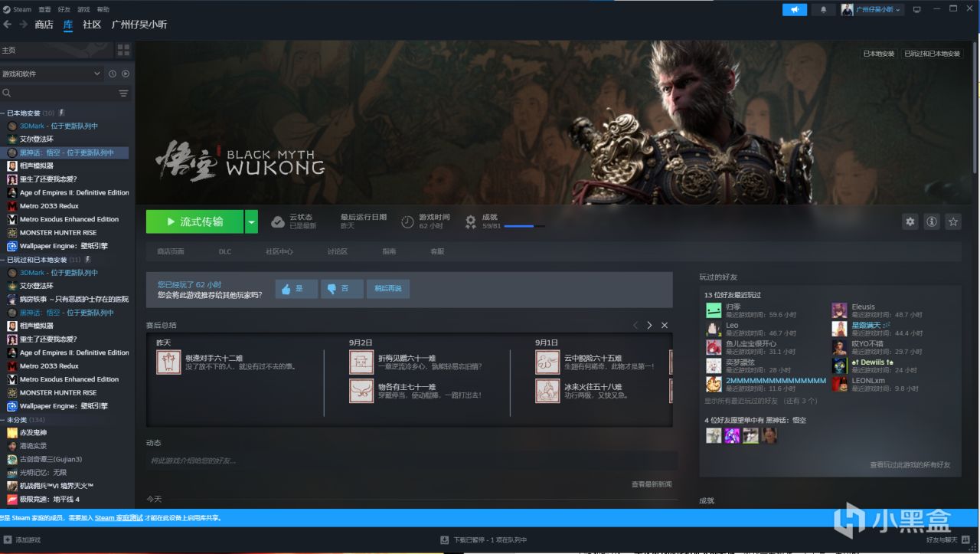
Task: Recommend the game with 是 thumbs up
Action: [x=296, y=289]
